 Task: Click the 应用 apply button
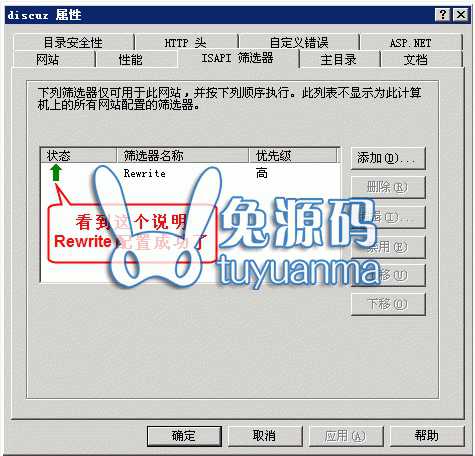(346, 436)
